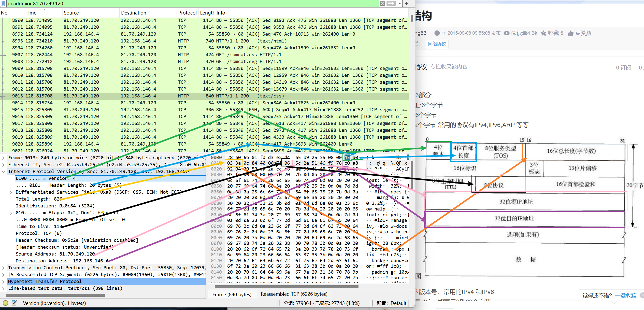The width and height of the screenshot is (644, 310).
Task: Select packet 9008 GET /tomcat.svg
Action: pos(204,61)
